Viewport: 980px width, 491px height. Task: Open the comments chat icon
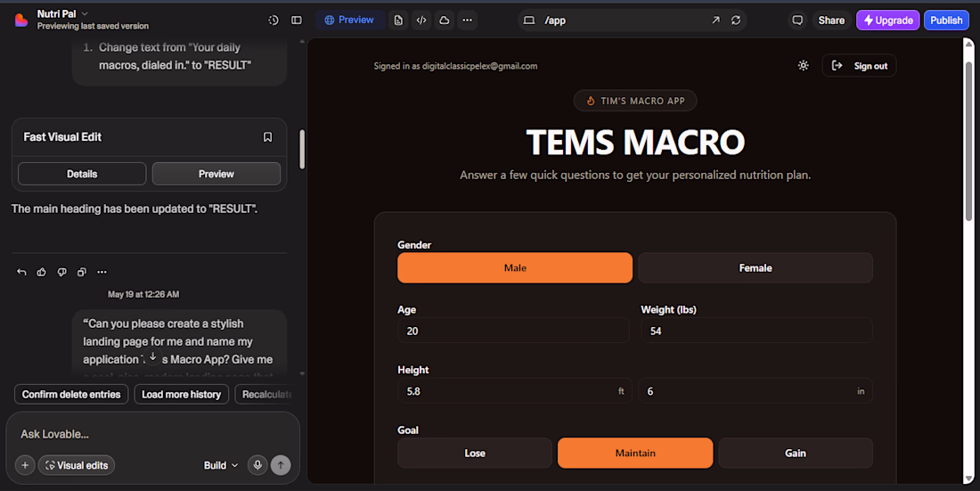[x=797, y=20]
